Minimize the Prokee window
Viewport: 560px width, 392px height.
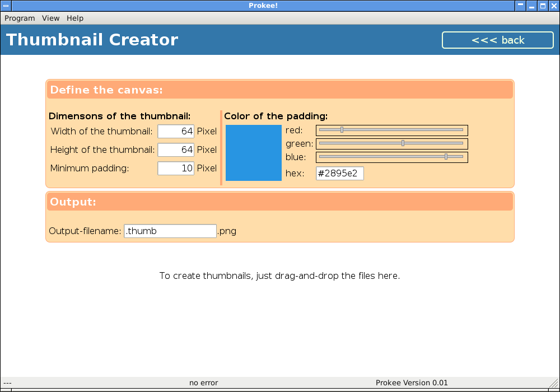[531, 6]
